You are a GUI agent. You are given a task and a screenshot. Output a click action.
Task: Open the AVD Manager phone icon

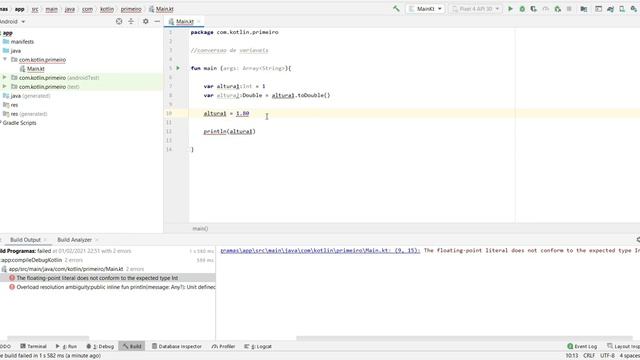pyautogui.click(x=622, y=9)
